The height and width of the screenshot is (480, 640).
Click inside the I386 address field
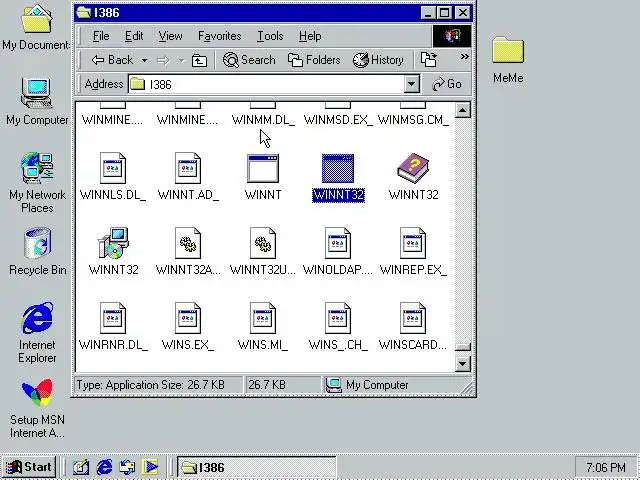266,84
